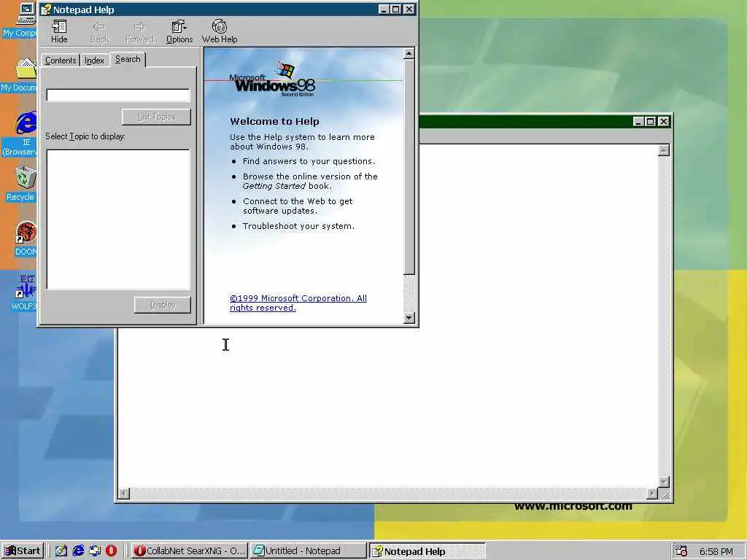747x560 pixels.
Task: Open the Options toolbar menu
Action: click(179, 31)
